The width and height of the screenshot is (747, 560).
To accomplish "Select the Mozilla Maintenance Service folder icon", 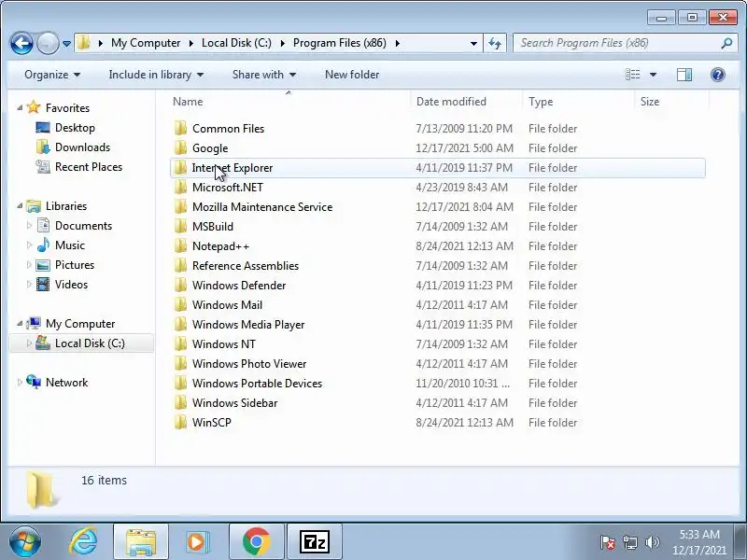I will click(180, 206).
